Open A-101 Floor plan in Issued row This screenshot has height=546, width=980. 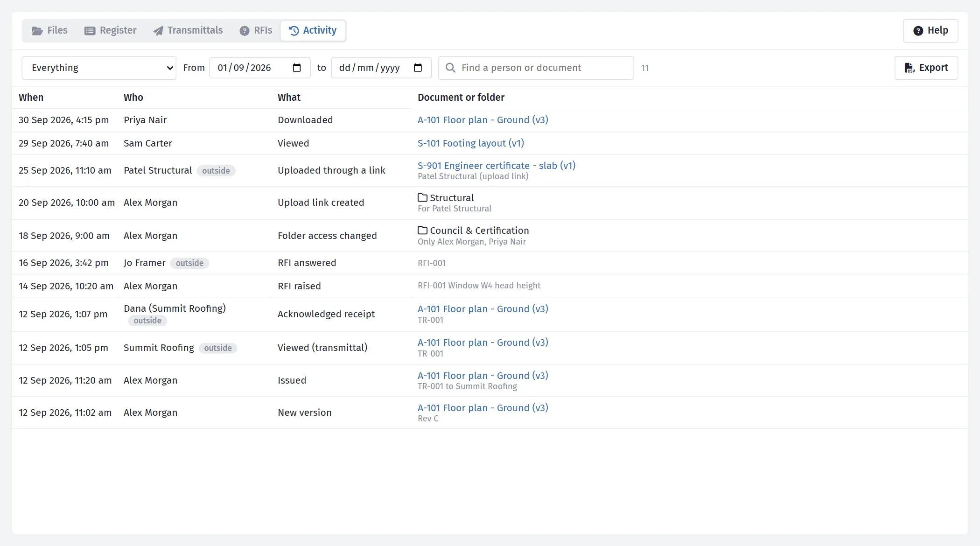[483, 376]
